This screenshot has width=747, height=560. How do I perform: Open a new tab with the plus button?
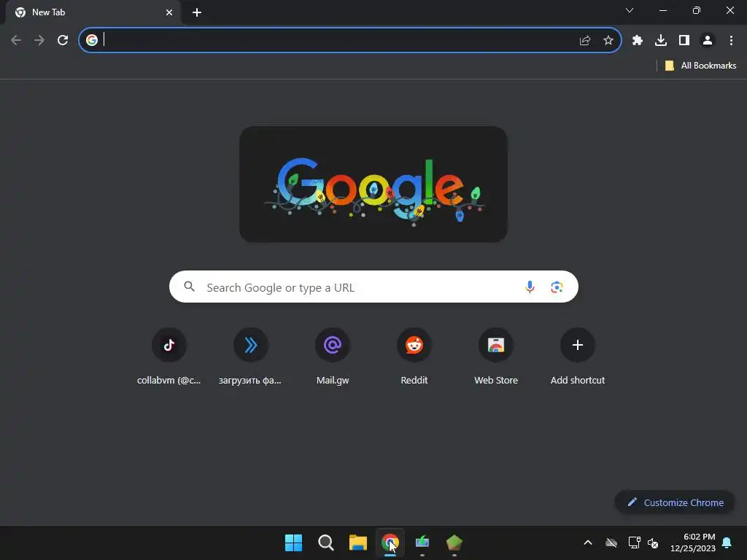(x=197, y=12)
